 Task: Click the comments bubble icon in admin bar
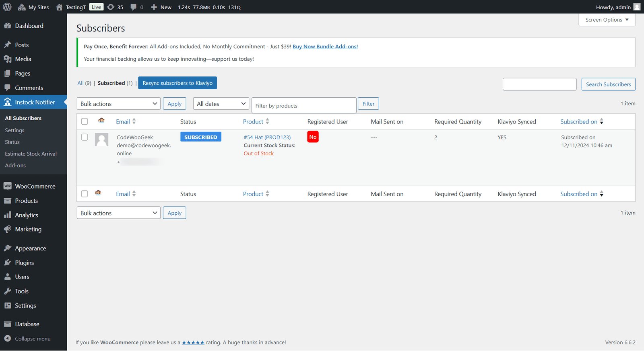coord(134,7)
